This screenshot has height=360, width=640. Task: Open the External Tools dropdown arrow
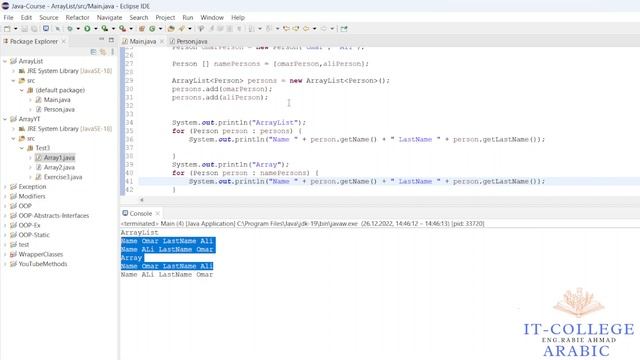[x=131, y=29]
